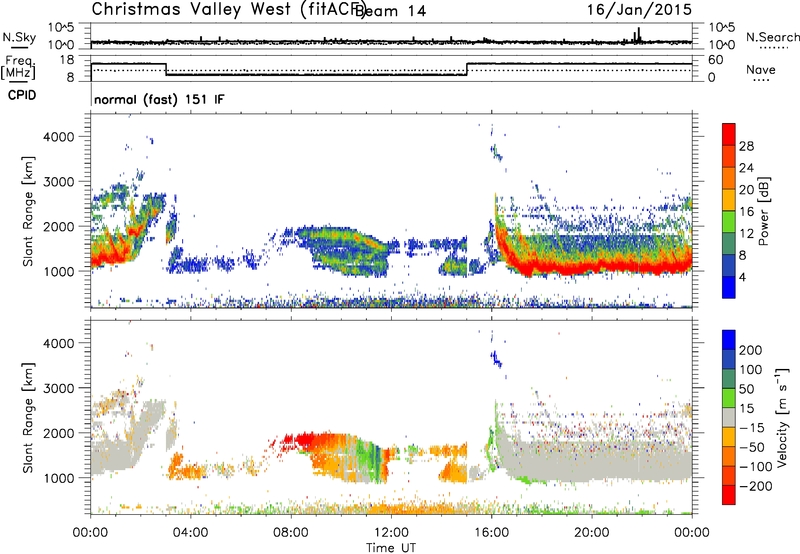The width and height of the screenshot is (800, 554).
Task: Click the 'normal (fast) 151 IF' text
Action: [159, 99]
